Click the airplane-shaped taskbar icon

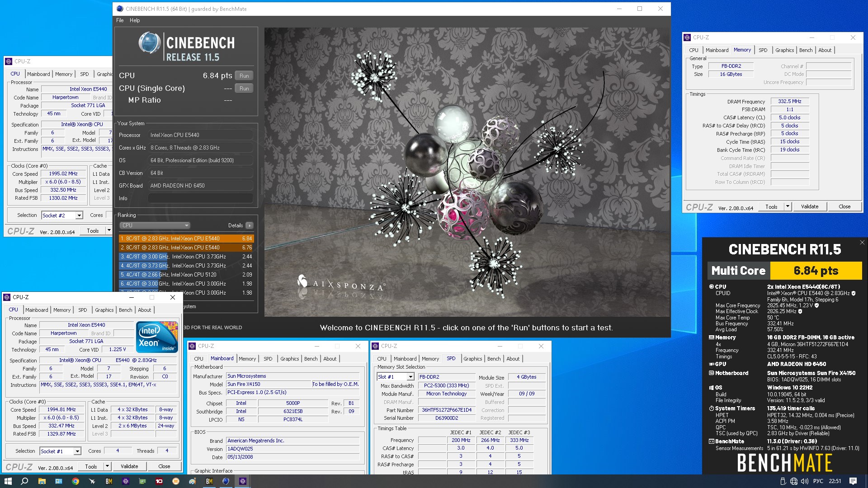pyautogui.click(x=92, y=481)
